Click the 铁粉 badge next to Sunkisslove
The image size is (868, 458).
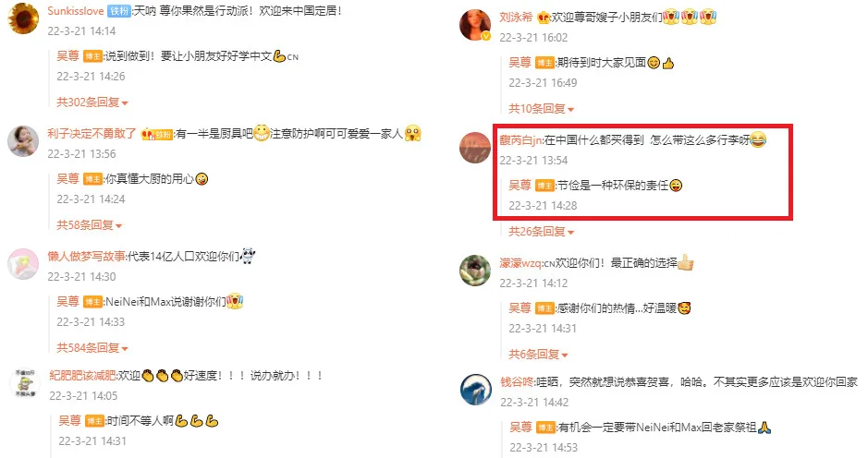(119, 11)
